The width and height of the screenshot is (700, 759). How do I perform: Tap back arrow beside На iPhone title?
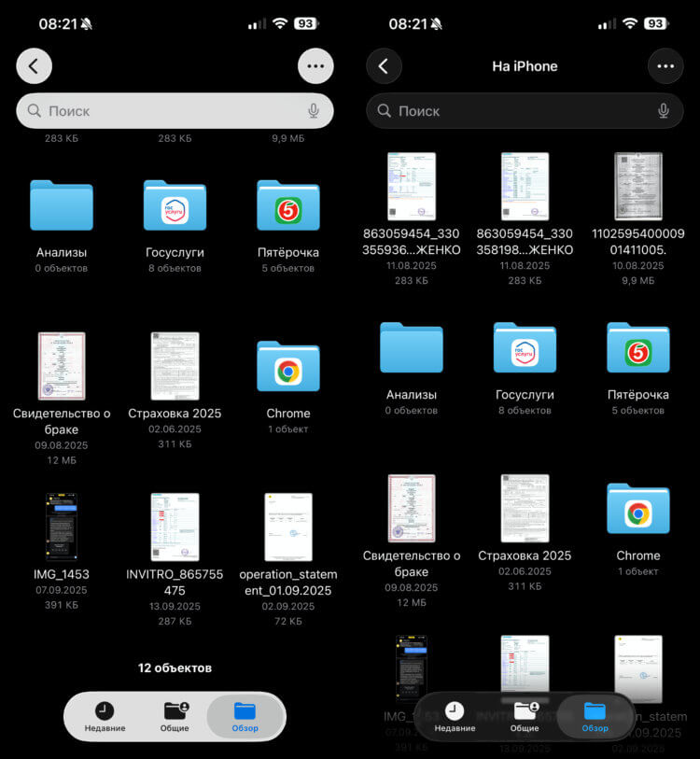pos(384,66)
